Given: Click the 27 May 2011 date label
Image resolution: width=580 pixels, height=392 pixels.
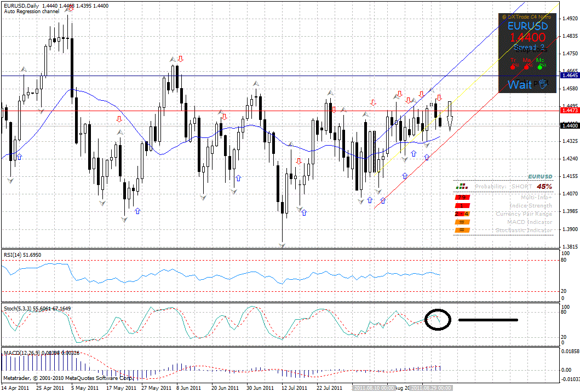Looking at the screenshot, I should click(156, 388).
